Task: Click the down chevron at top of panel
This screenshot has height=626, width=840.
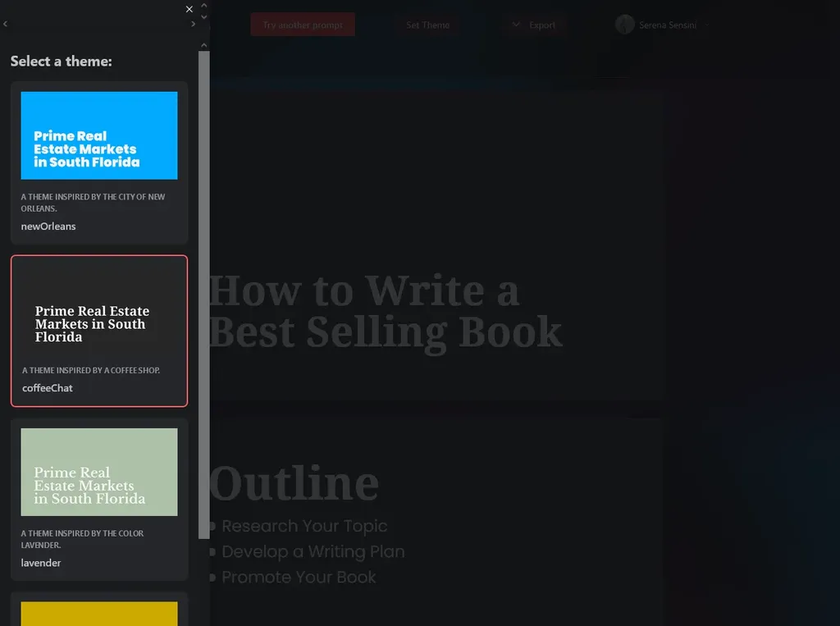Action: coord(204,17)
